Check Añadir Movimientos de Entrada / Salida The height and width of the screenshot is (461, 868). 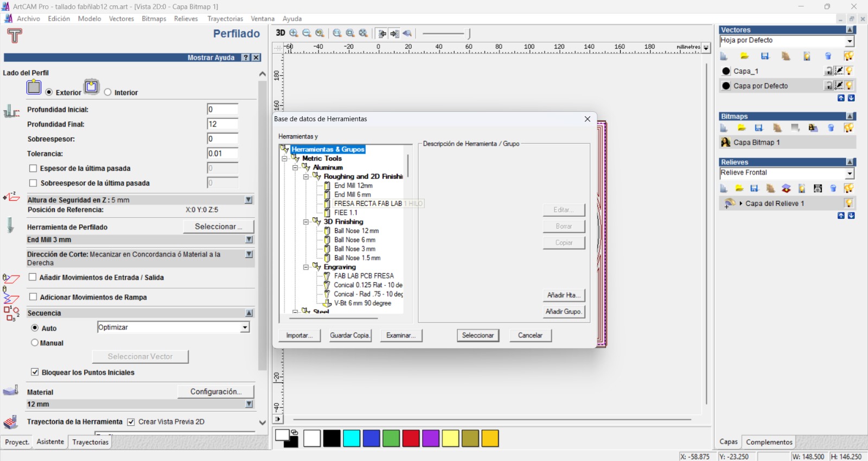click(x=33, y=277)
